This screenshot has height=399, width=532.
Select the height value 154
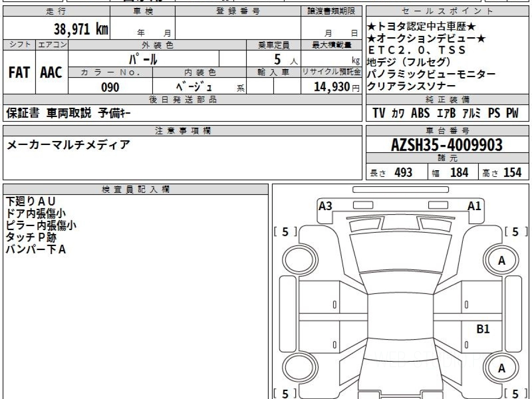512,172
